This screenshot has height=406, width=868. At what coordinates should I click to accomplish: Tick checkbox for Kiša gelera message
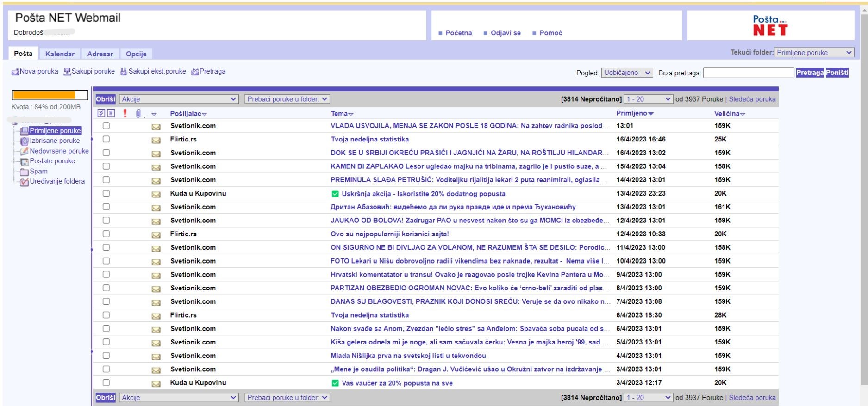(106, 342)
